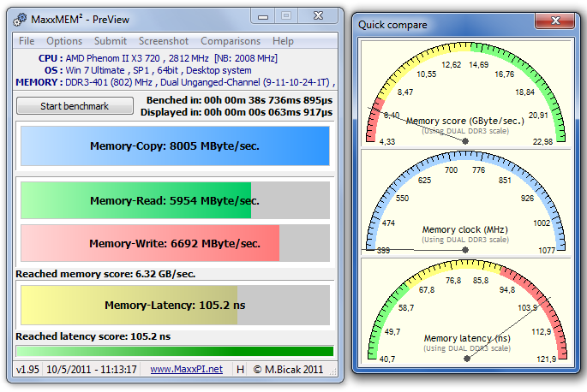Image resolution: width=587 pixels, height=392 pixels.
Task: Open the Options menu
Action: [x=64, y=41]
